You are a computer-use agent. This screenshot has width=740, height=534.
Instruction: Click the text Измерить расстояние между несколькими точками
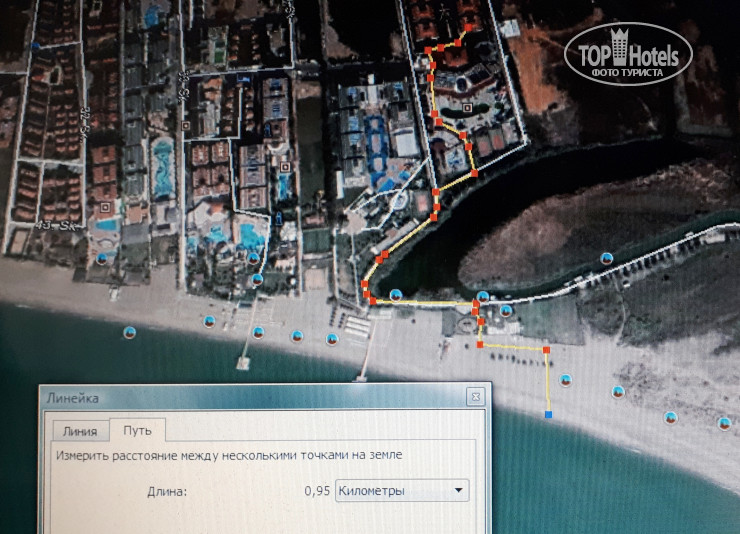[202, 456]
